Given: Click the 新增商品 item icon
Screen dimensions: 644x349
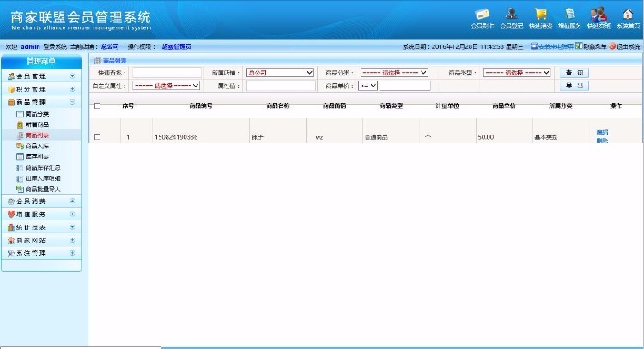Looking at the screenshot, I should 20,124.
